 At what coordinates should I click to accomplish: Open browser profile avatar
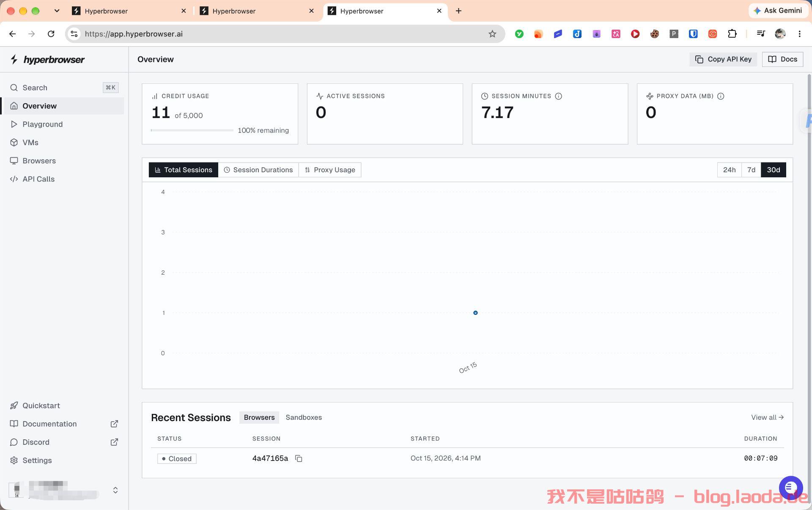(x=780, y=34)
